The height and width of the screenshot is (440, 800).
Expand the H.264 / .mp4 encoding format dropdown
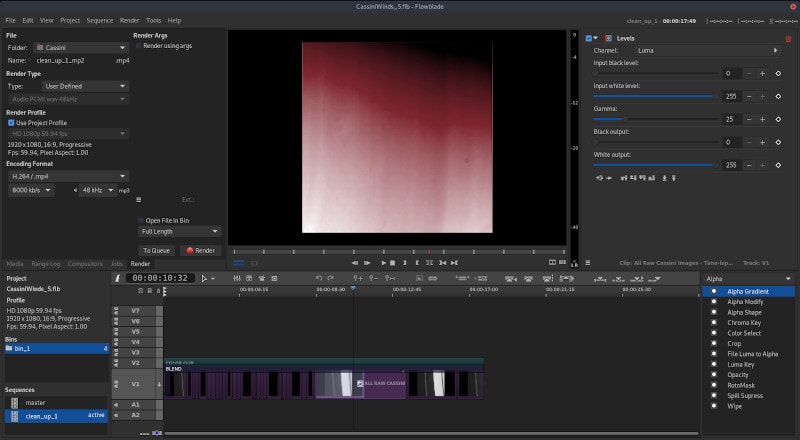pyautogui.click(x=67, y=175)
